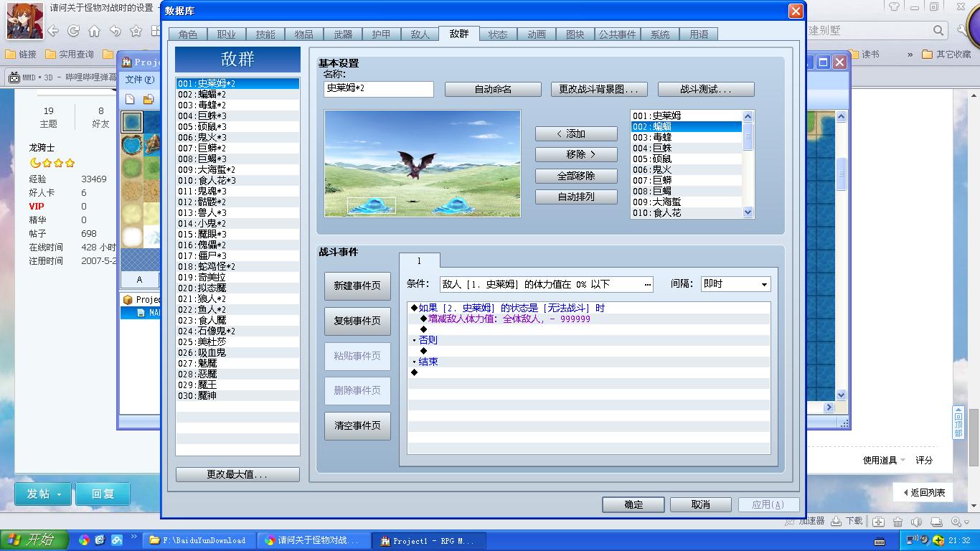Select the water tile in the tileset palette
980x551 pixels.
pos(132,122)
